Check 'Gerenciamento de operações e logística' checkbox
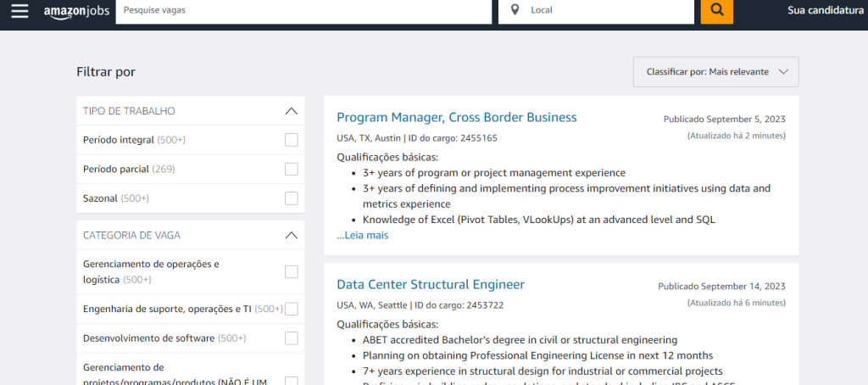868x385 pixels. (292, 272)
